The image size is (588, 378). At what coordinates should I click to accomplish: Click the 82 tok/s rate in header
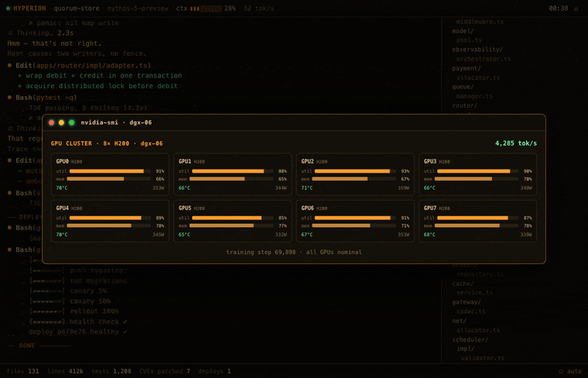coord(258,9)
